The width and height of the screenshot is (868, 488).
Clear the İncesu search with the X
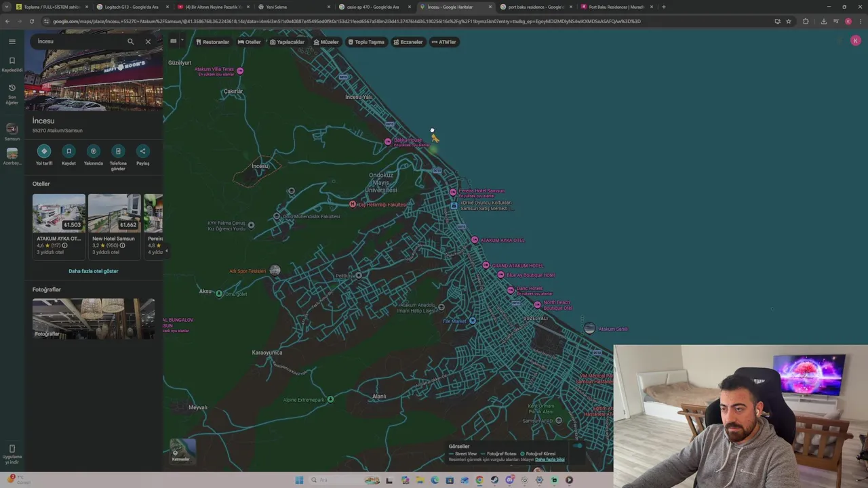pyautogui.click(x=148, y=41)
